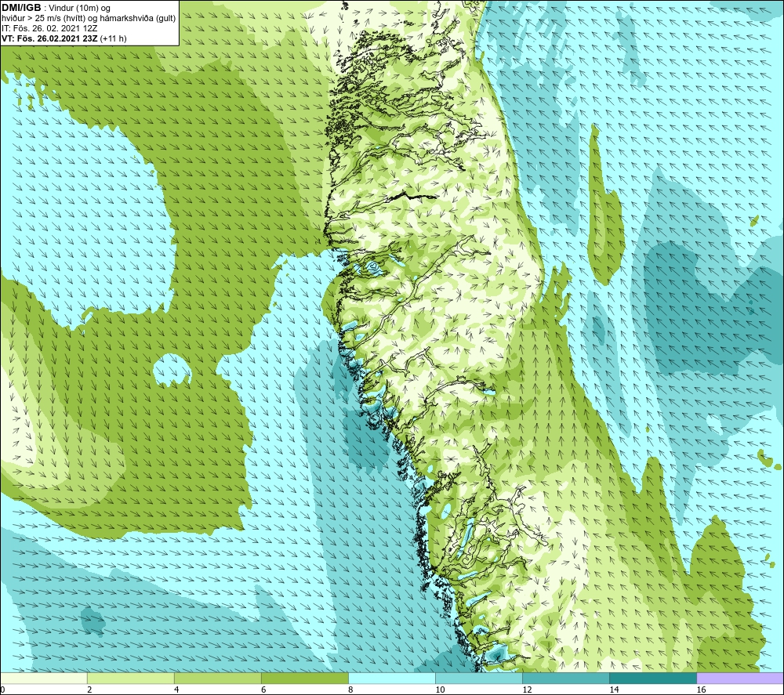Click the legend scale label "2"
784x695 pixels.
(89, 690)
